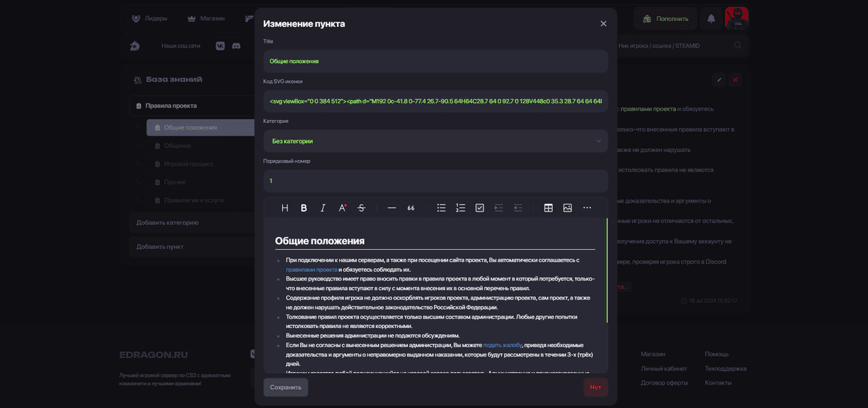Open more editor options (three dots)
The width and height of the screenshot is (868, 408).
(x=587, y=208)
